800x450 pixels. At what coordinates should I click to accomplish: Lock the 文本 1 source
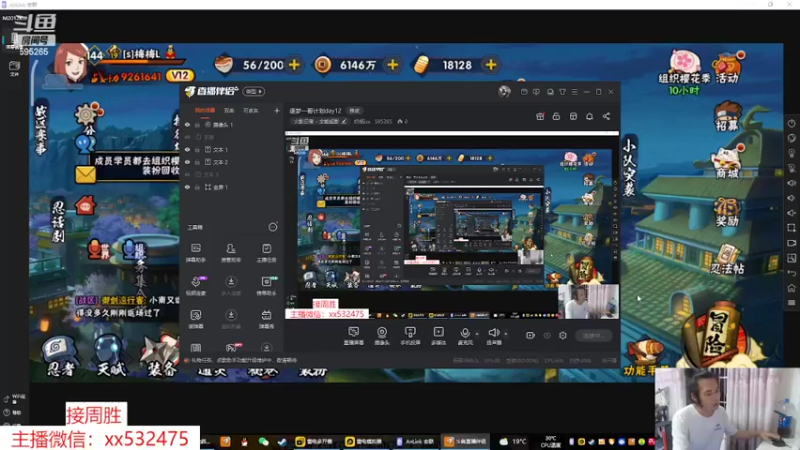[x=197, y=149]
